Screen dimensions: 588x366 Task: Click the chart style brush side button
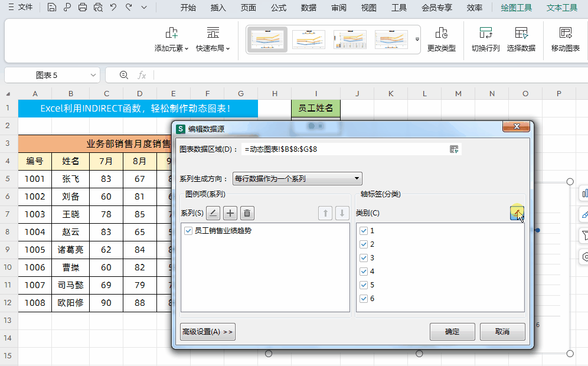click(x=584, y=214)
